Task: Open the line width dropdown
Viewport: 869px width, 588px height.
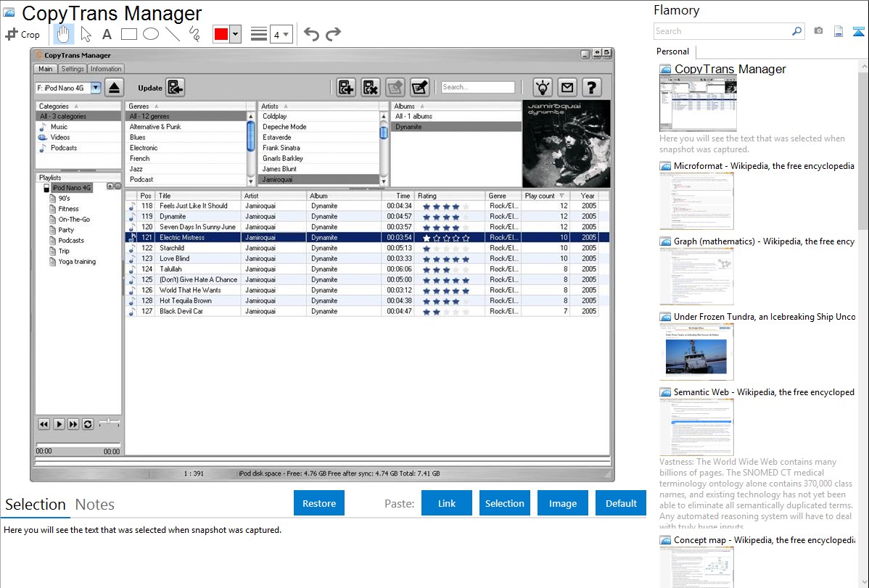Action: [281, 34]
